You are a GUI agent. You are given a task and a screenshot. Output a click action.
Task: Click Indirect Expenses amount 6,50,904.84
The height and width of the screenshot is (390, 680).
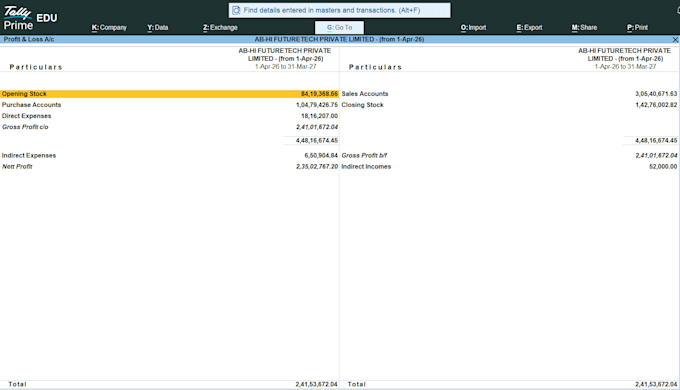pos(321,155)
